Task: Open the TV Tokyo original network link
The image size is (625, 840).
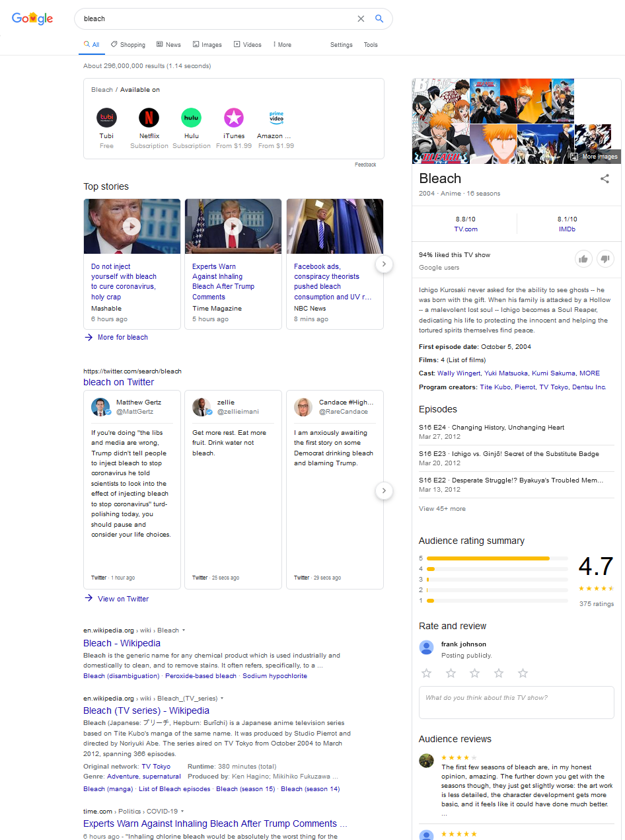Action: tap(156, 767)
